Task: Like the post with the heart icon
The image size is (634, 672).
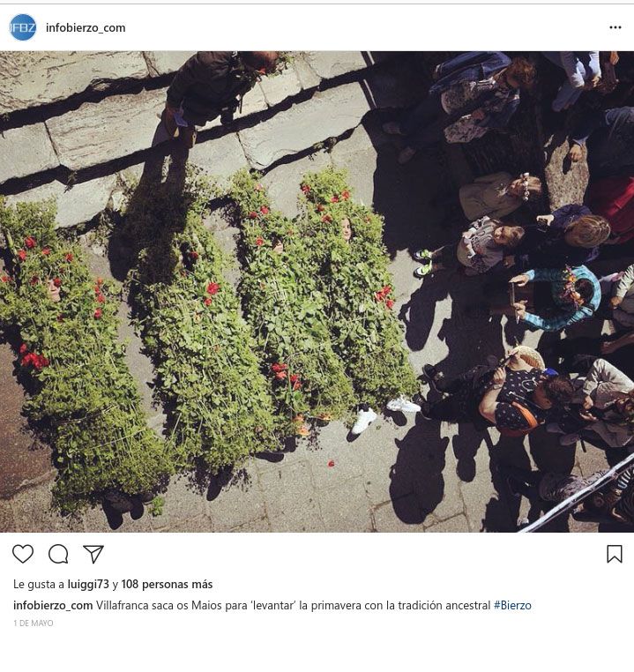Action: [23, 554]
